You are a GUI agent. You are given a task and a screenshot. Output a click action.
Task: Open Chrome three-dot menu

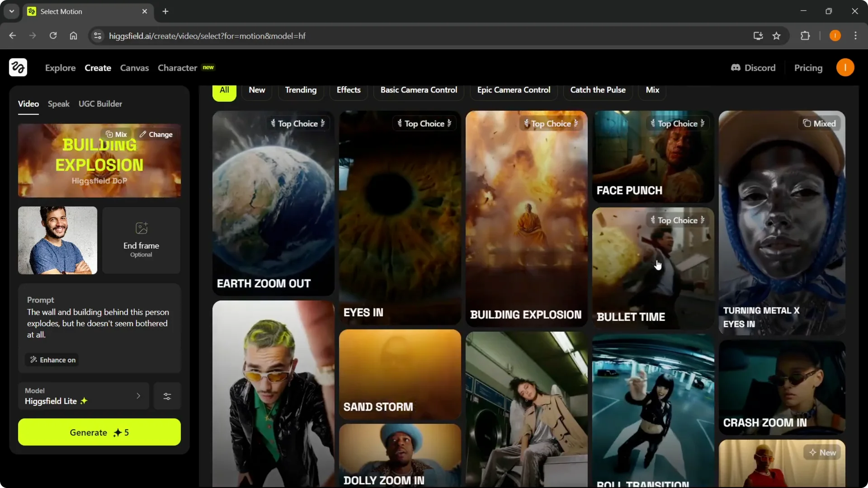pyautogui.click(x=855, y=36)
